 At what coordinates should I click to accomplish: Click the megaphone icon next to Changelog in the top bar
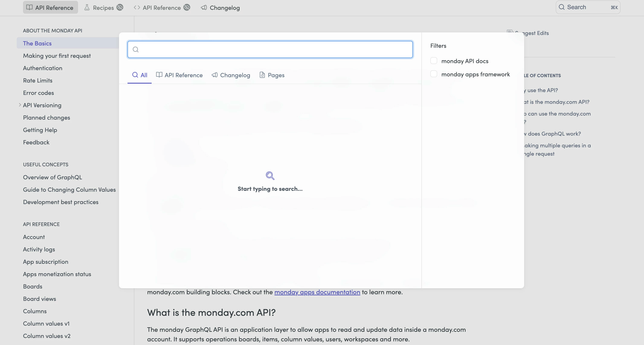pyautogui.click(x=204, y=7)
